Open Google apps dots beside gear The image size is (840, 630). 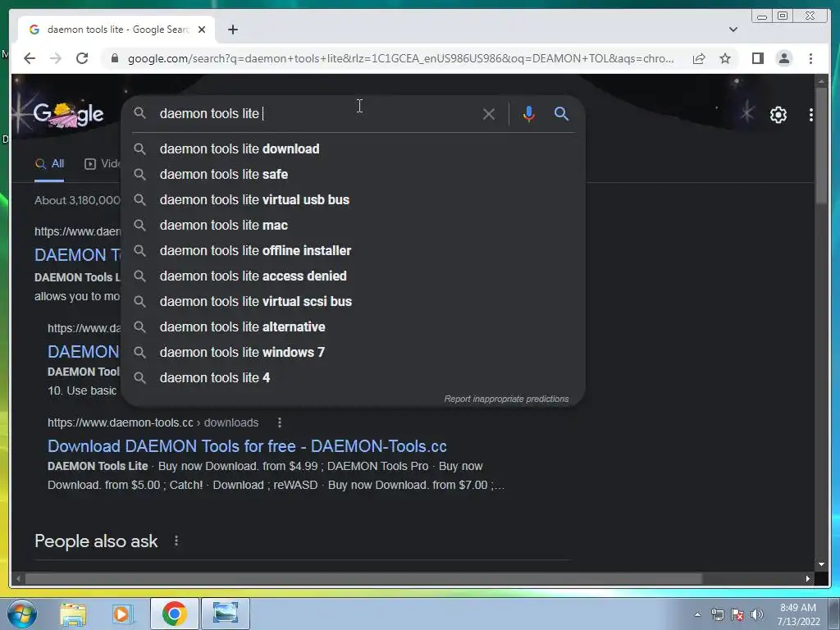(811, 115)
